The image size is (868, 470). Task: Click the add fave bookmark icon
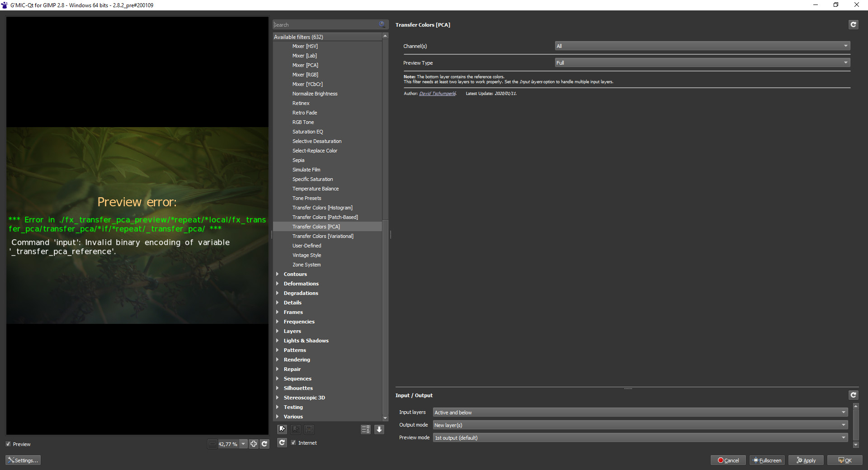(282, 429)
